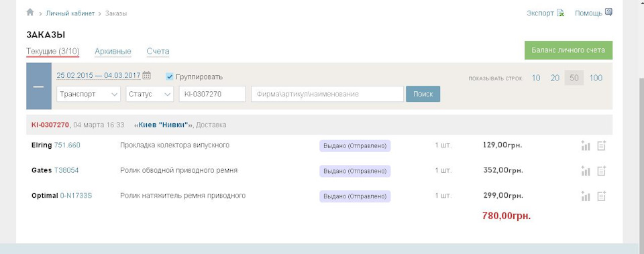Click the text Ролик натяжитель ремня приводного
The image size is (644, 254).
[x=182, y=196]
